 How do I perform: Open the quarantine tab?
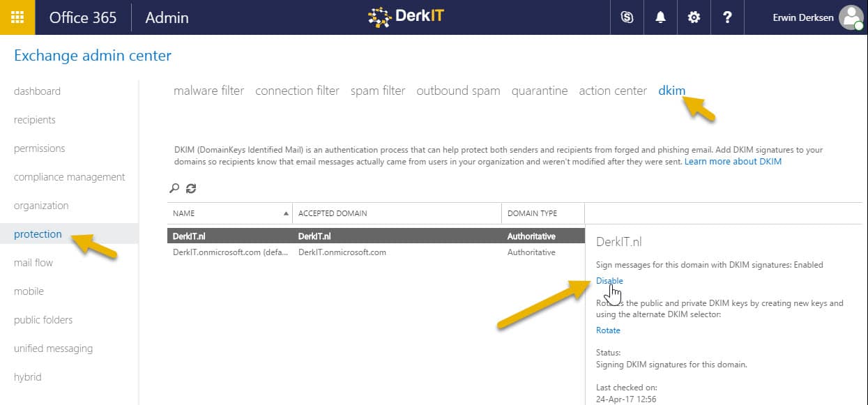540,91
